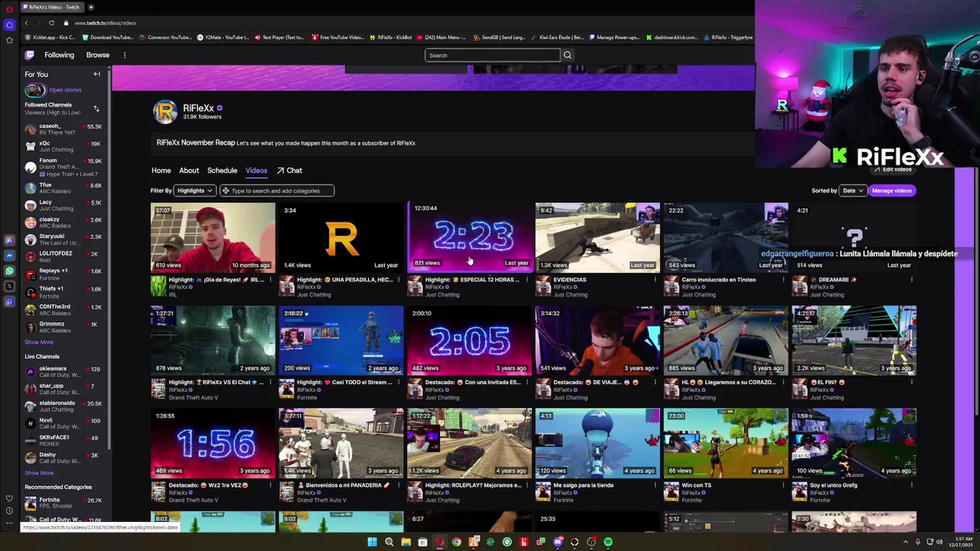Open the three-dot more menu beside Browse
Screen dimensions: 980x551
click(x=124, y=55)
